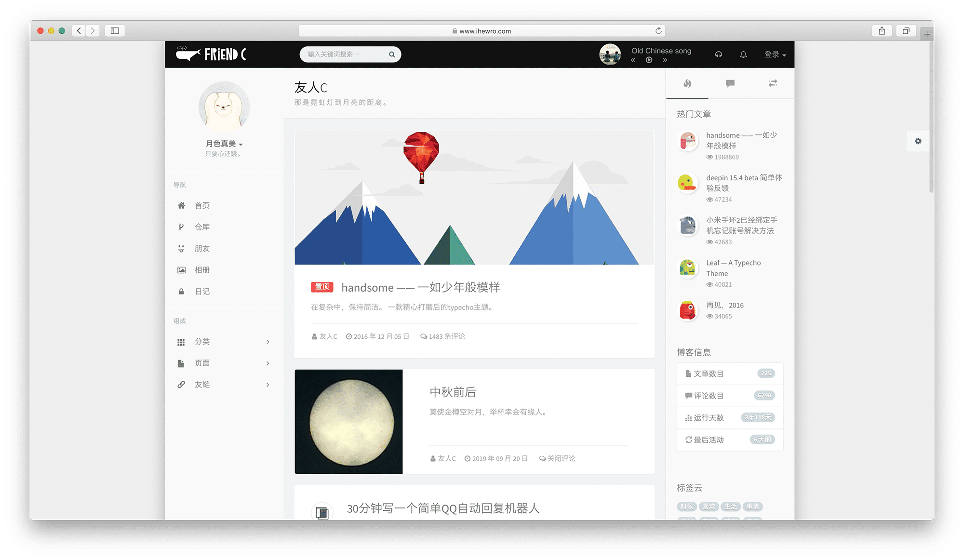The width and height of the screenshot is (964, 560).
Task: Reload the page
Action: click(x=658, y=31)
